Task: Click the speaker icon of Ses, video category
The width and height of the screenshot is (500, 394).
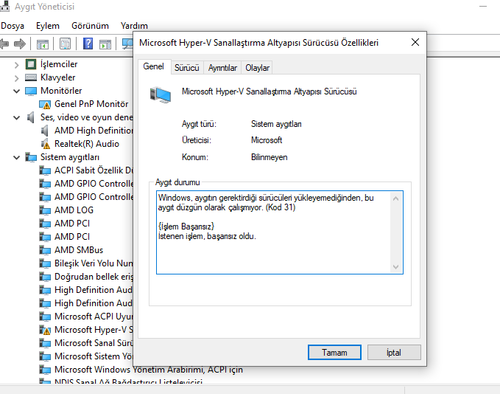Action: [x=30, y=117]
